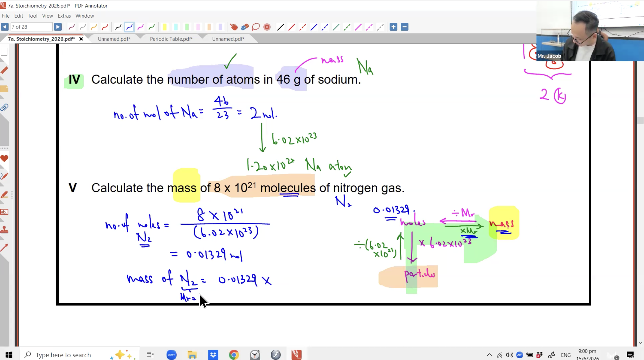The height and width of the screenshot is (360, 644).
Task: Select the black pen preset
Action: (118, 27)
